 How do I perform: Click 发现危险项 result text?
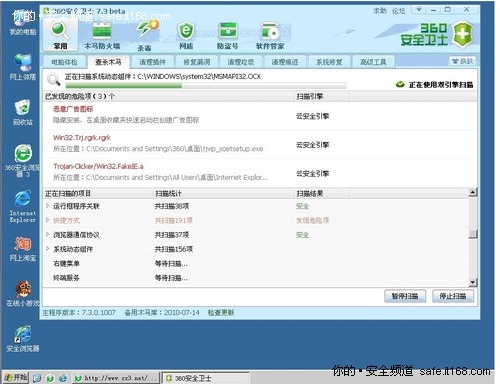312,220
